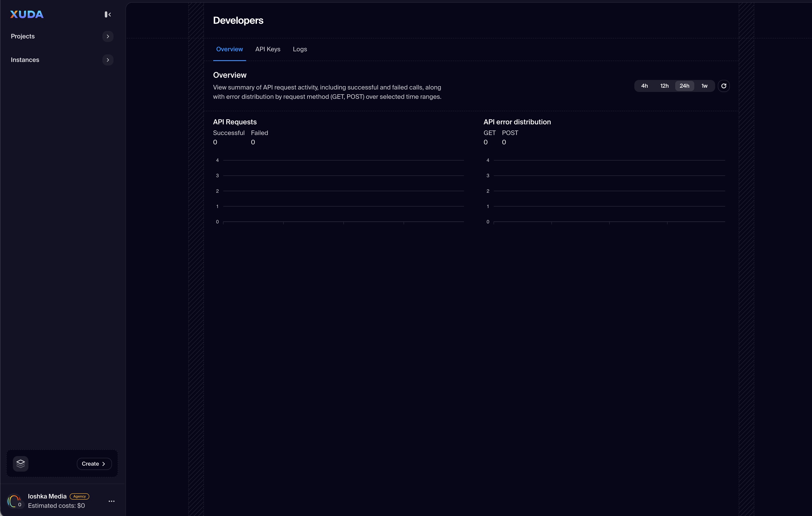Open the three-dot account menu
The image size is (812, 516).
click(x=112, y=501)
